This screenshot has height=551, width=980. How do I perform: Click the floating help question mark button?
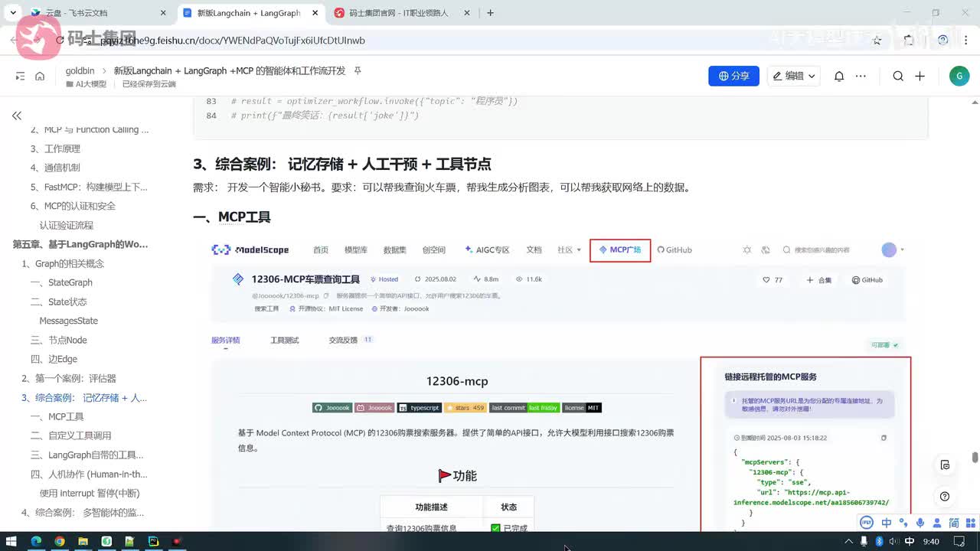point(945,496)
